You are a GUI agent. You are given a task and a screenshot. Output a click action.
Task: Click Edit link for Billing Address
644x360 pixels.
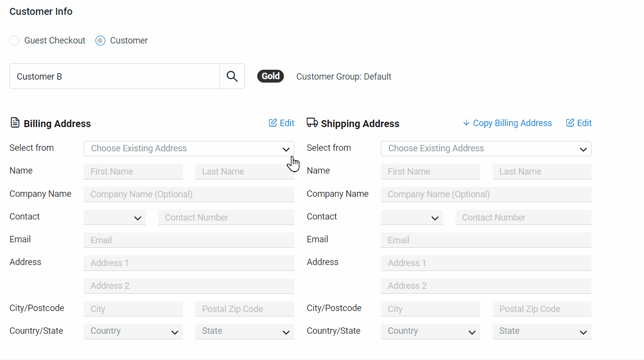point(281,123)
